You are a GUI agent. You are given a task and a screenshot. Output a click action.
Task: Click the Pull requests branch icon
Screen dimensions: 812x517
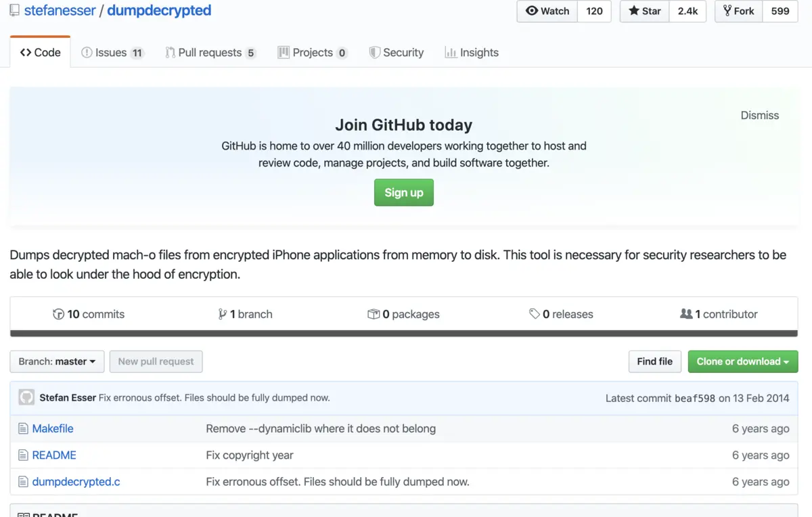170,52
